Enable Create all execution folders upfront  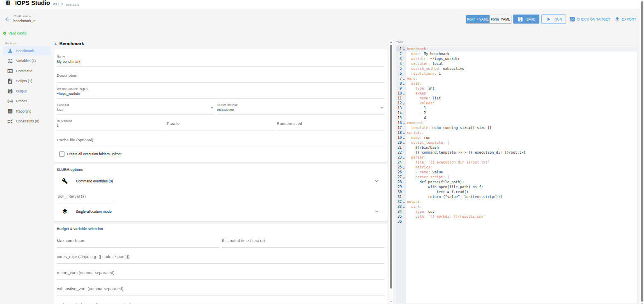click(x=62, y=154)
